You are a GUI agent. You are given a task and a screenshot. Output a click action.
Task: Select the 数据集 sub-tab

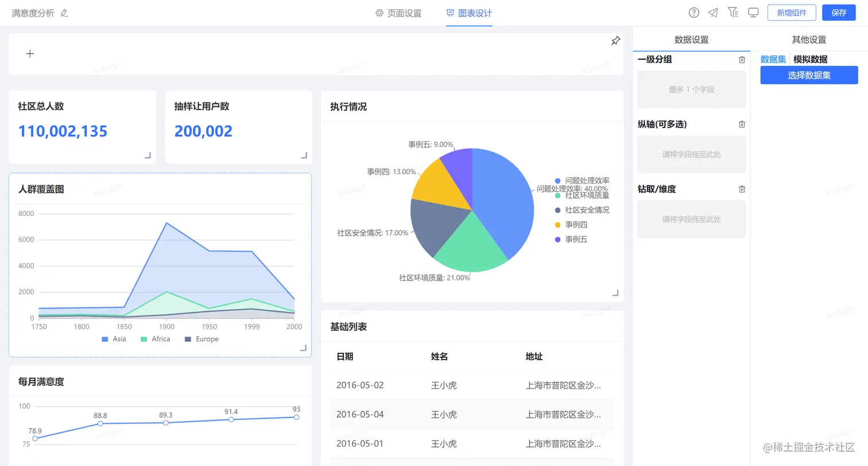click(773, 59)
